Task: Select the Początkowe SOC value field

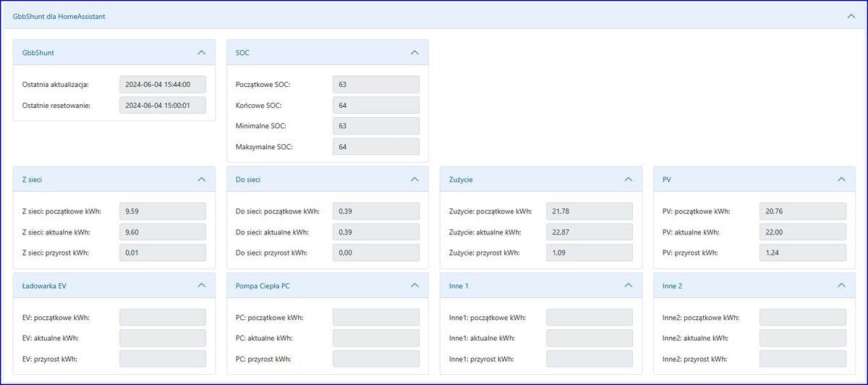Action: (x=376, y=85)
